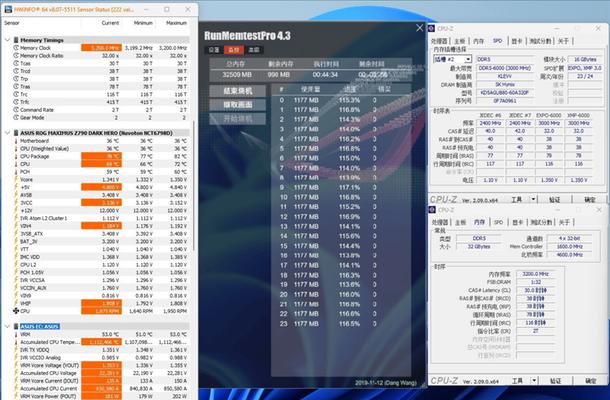Click the lightning bolt icon beside VCCIN_AUX

coord(16,288)
